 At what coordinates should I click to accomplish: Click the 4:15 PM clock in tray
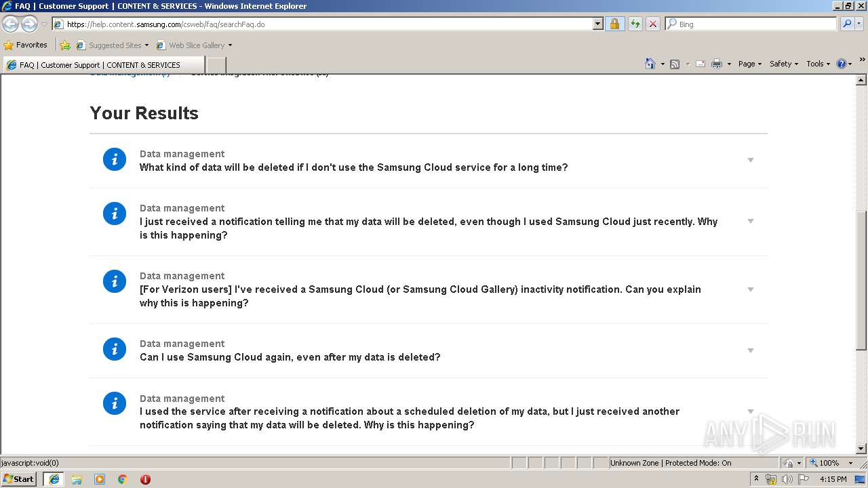(833, 479)
